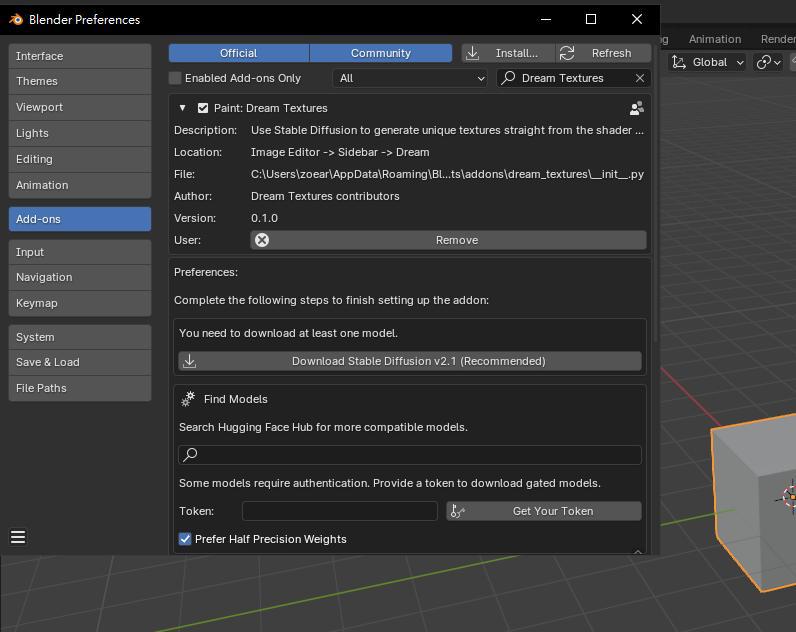
Task: Collapse the Dream Textures add-on details
Action: click(x=182, y=108)
